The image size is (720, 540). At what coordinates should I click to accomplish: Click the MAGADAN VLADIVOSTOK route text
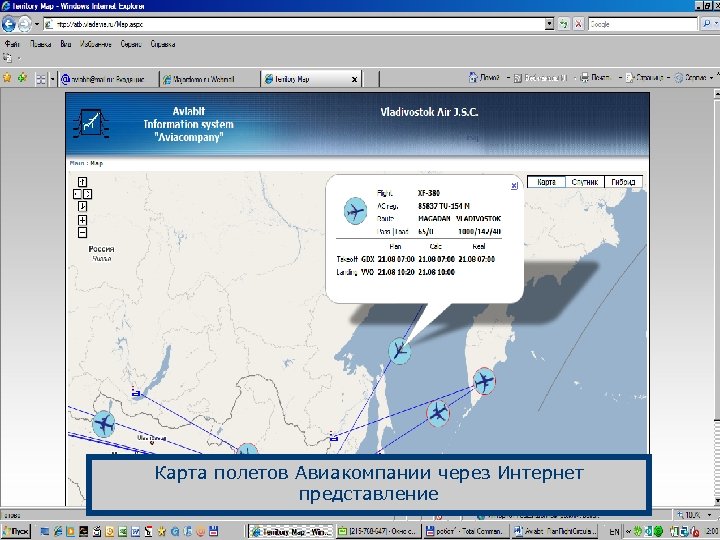point(460,219)
